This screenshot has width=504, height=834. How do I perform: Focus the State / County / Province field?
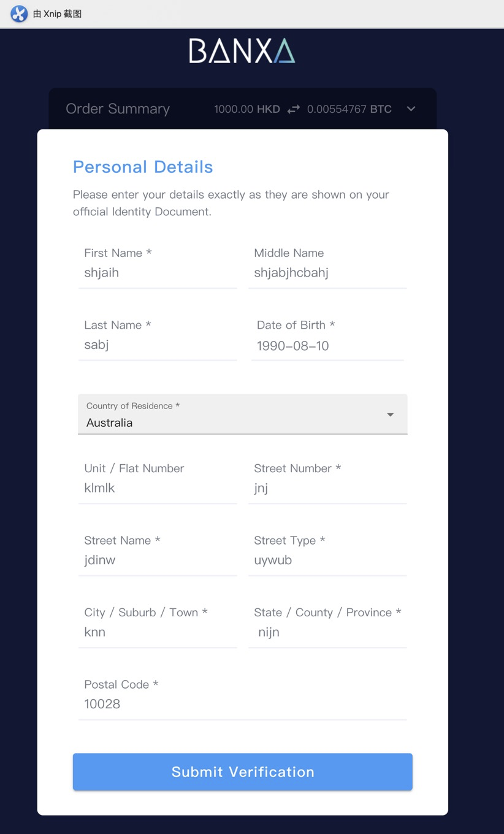327,632
